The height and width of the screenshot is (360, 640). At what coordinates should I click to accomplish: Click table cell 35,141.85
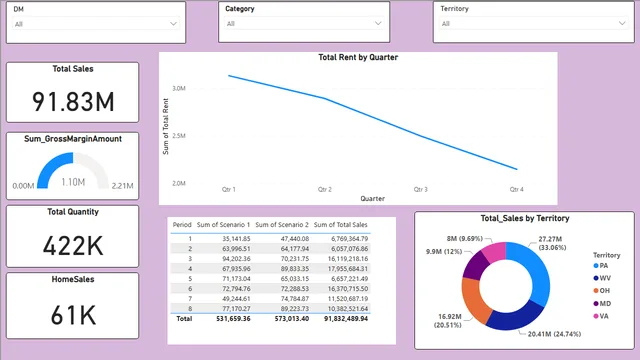[x=236, y=239]
